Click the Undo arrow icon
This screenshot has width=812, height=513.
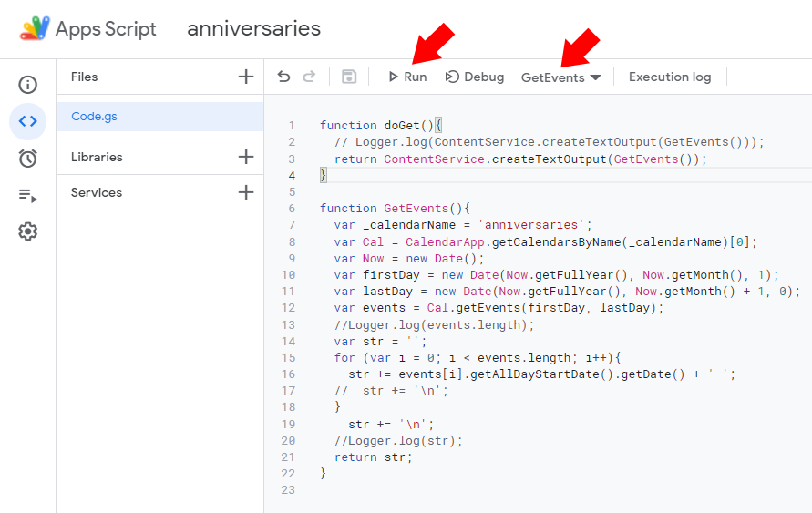(x=283, y=77)
